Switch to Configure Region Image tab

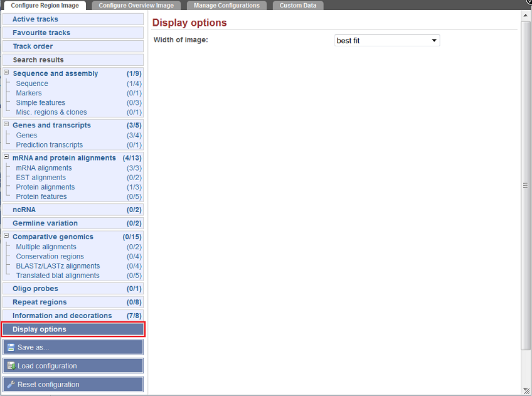(45, 6)
